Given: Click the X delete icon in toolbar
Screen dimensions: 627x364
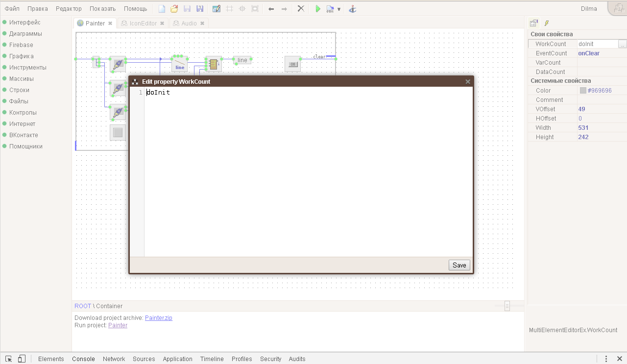Looking at the screenshot, I should pos(301,9).
